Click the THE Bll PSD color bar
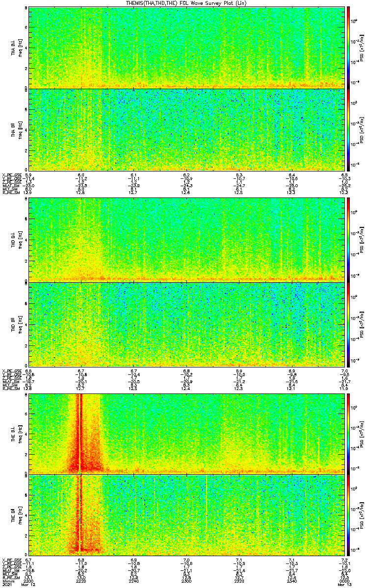The image size is (368, 588). 348,515
